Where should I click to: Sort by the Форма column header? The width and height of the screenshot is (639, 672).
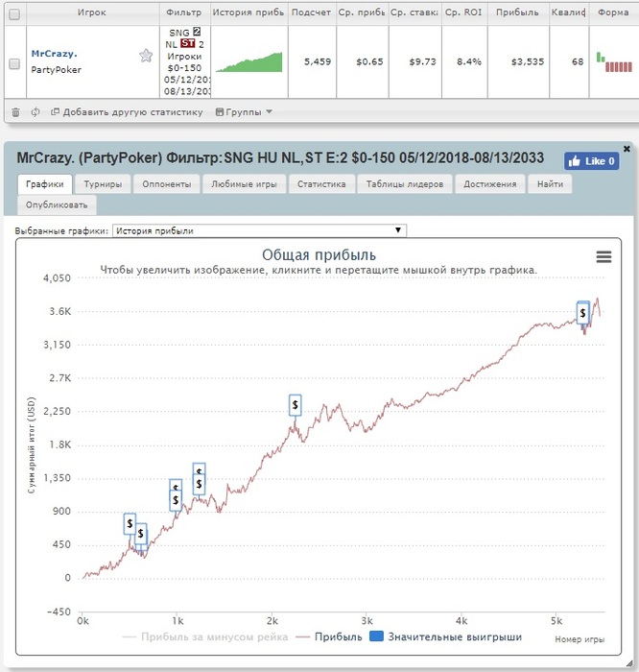click(x=613, y=12)
